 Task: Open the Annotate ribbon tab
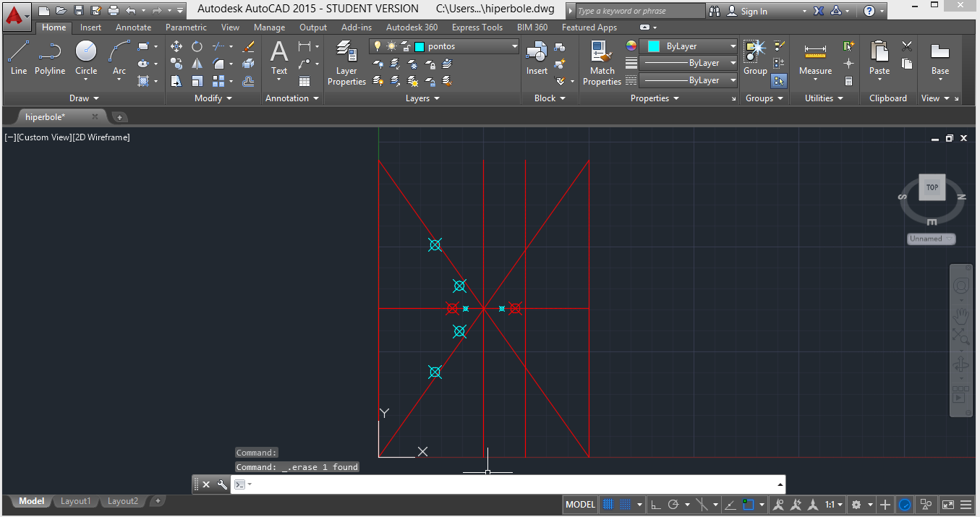coord(134,27)
